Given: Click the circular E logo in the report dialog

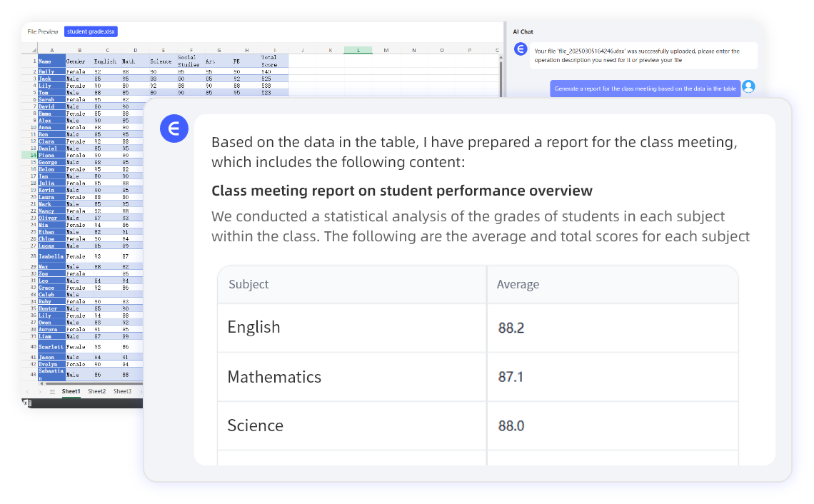Looking at the screenshot, I should [x=174, y=128].
